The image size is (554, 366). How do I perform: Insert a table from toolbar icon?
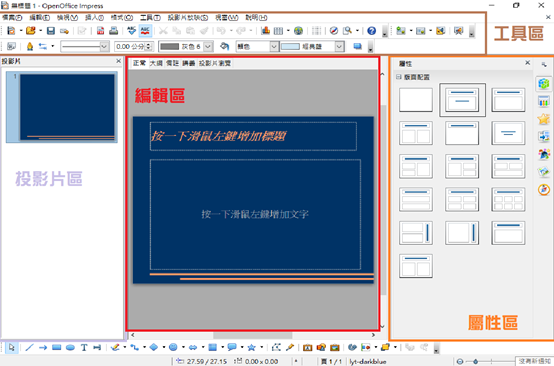[278, 31]
